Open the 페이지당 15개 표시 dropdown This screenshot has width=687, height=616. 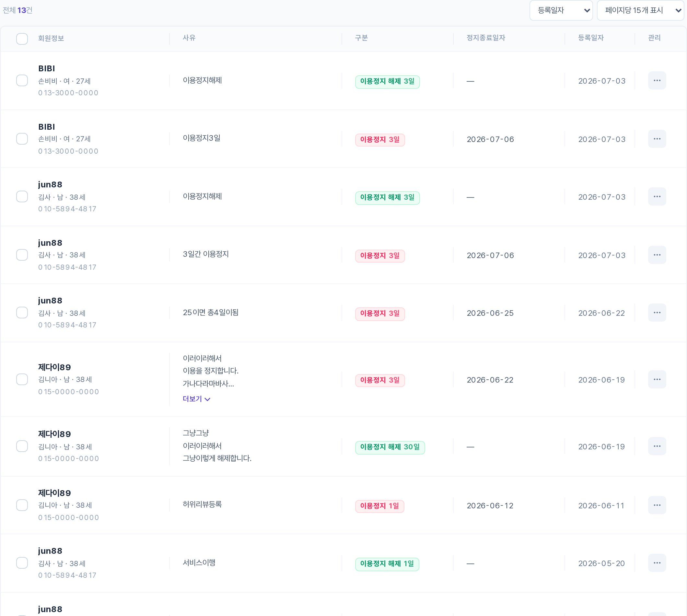click(640, 10)
